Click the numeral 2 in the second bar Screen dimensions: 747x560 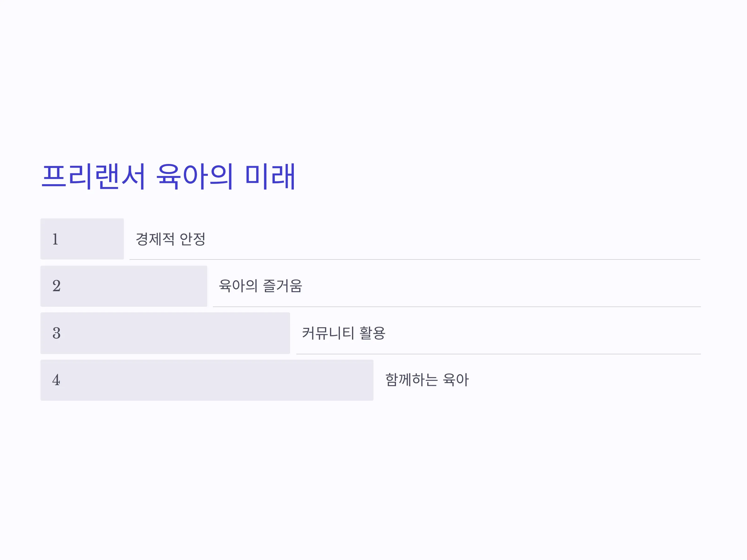56,286
